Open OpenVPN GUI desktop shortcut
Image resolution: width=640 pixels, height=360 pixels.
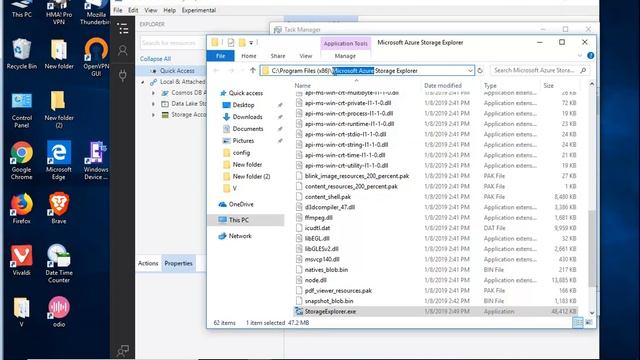[x=96, y=57]
